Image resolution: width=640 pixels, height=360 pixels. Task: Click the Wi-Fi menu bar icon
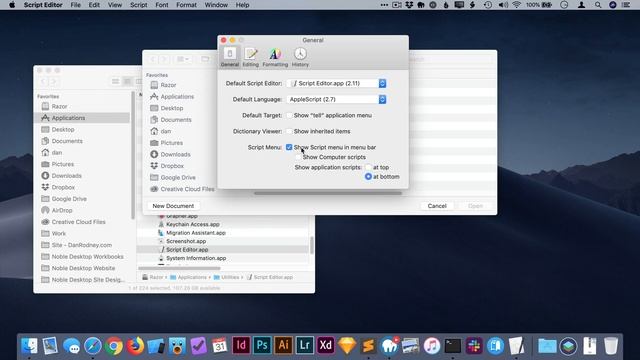516,5
